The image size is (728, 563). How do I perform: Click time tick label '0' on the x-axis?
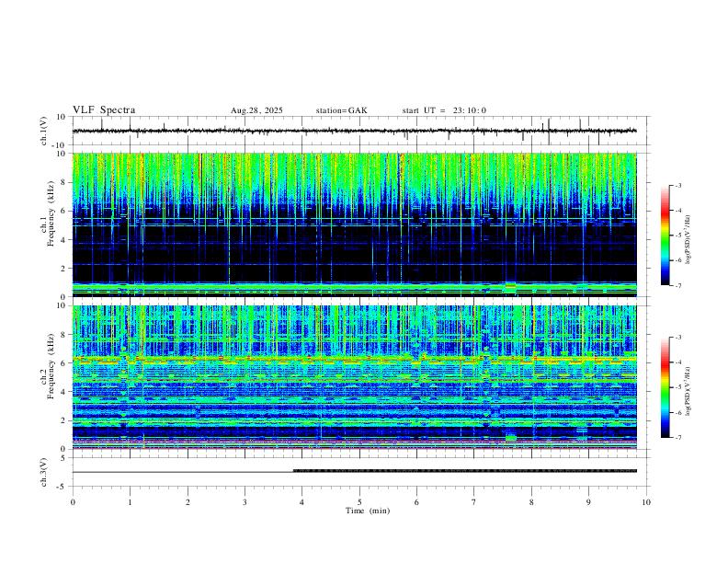pyautogui.click(x=73, y=502)
